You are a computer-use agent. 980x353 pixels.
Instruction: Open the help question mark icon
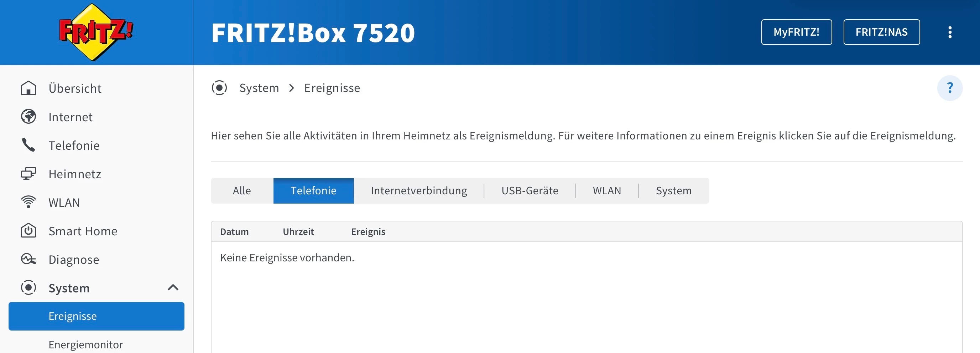(950, 88)
